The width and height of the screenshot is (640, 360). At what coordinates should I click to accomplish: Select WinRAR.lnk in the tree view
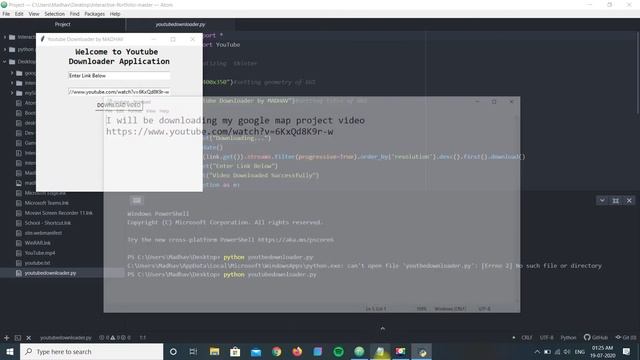(x=38, y=243)
